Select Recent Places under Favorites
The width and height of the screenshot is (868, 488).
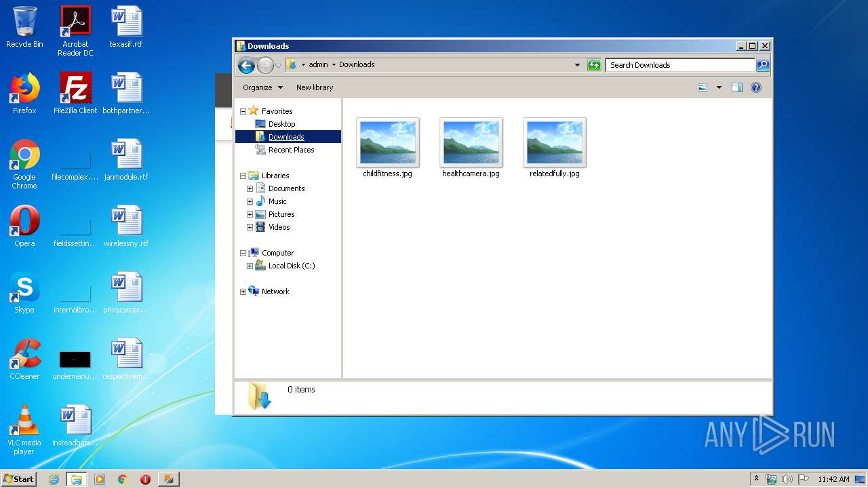[291, 150]
